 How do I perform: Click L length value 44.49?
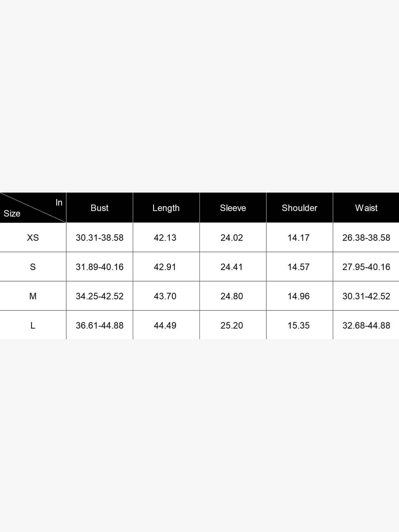(x=165, y=325)
